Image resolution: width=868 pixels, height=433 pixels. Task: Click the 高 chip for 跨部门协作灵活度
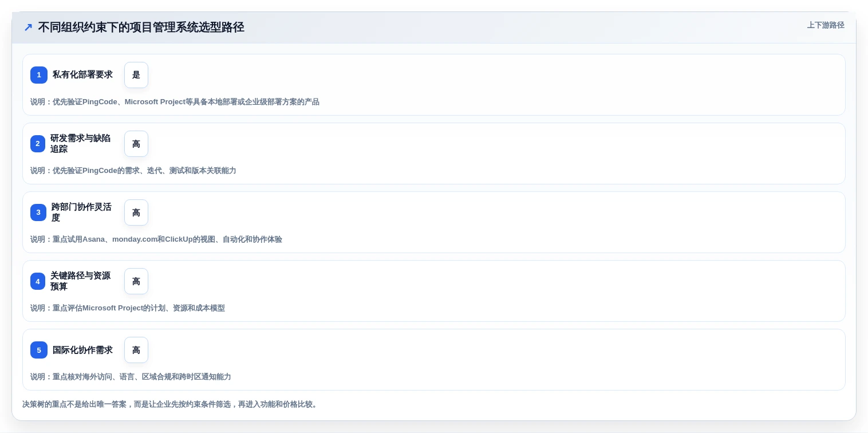click(x=136, y=212)
